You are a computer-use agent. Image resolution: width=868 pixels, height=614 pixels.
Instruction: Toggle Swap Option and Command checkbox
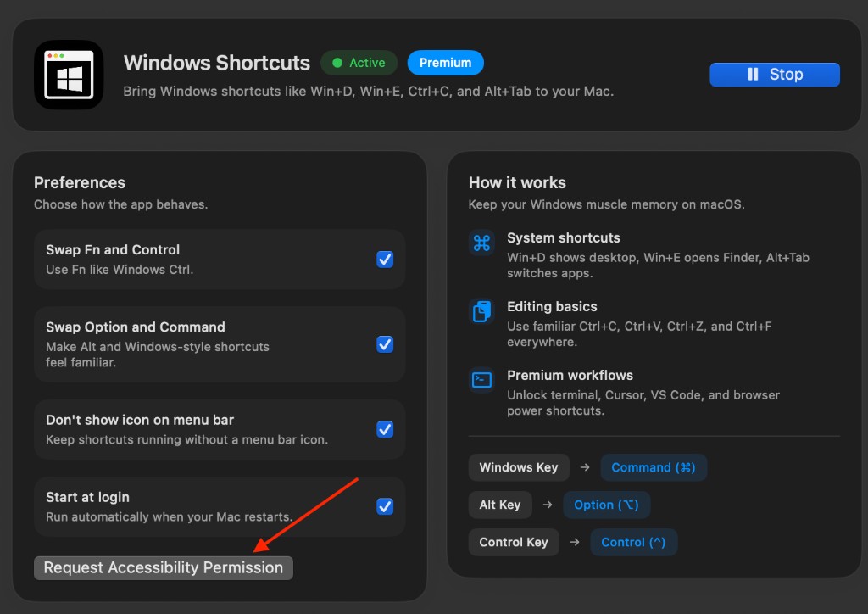(385, 344)
